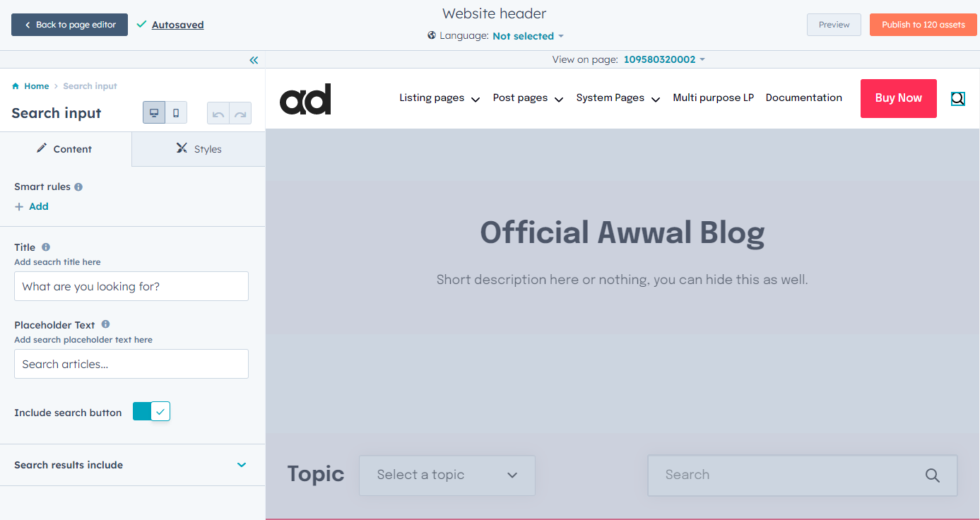980x520 pixels.
Task: Click the header search magnifier icon
Action: tap(957, 99)
